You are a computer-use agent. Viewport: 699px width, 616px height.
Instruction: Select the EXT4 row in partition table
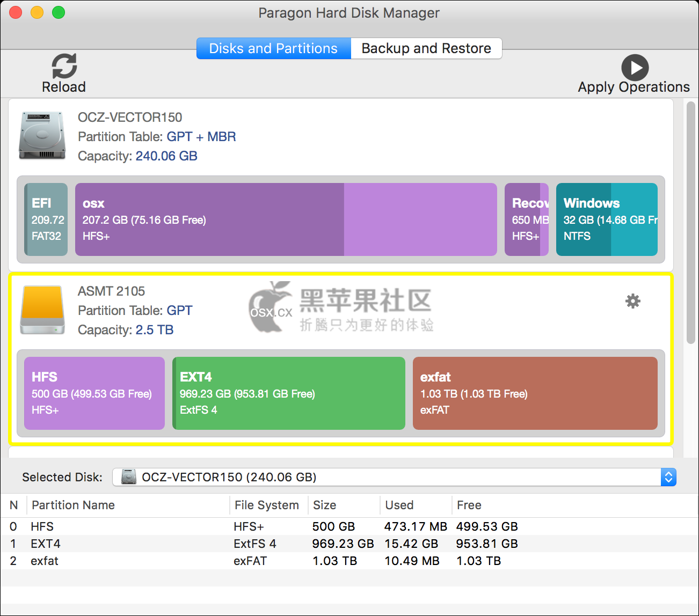click(x=349, y=544)
